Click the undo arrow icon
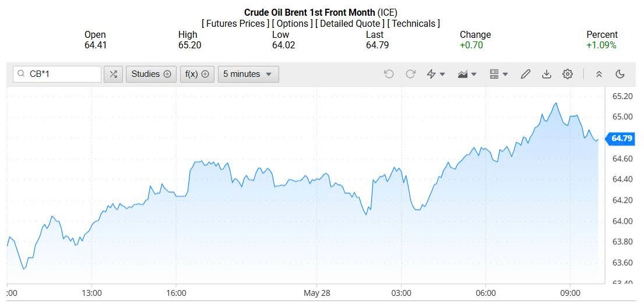 389,74
